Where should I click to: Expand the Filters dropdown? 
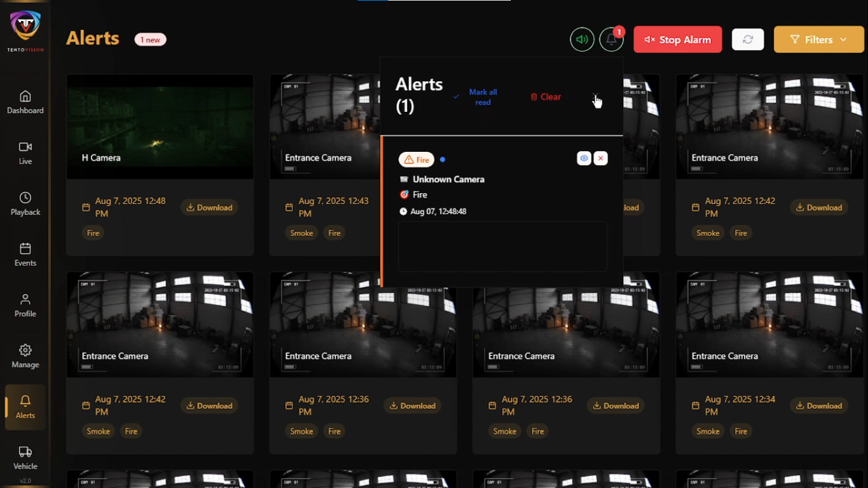coord(818,39)
